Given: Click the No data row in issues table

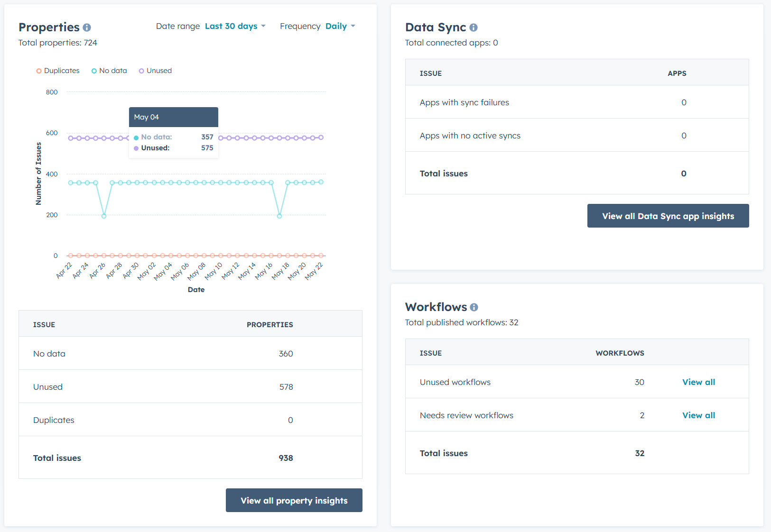Looking at the screenshot, I should pos(190,354).
